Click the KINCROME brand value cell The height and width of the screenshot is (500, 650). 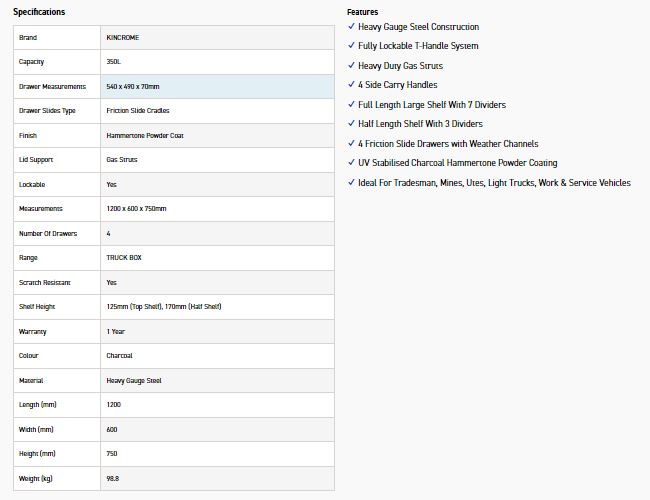pos(124,38)
